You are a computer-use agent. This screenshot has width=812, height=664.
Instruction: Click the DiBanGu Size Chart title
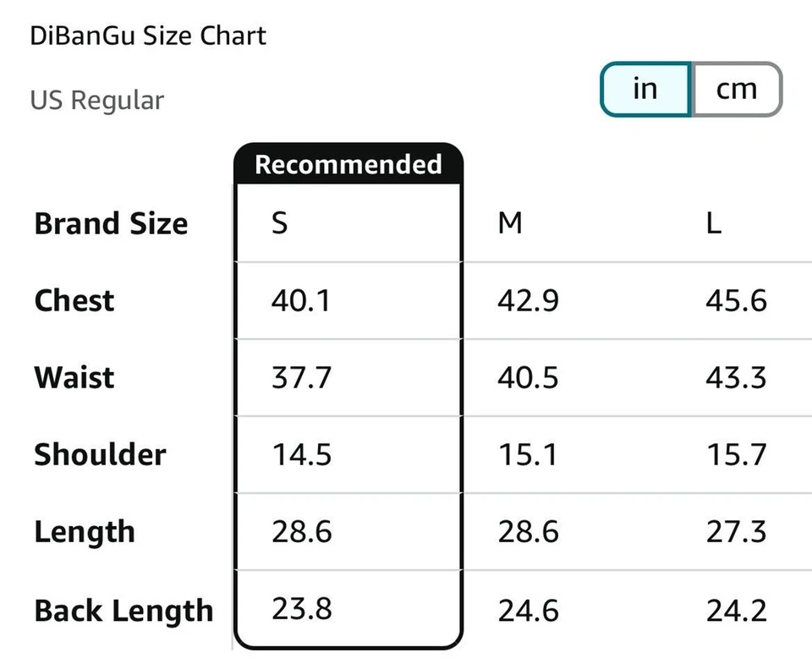pyautogui.click(x=148, y=36)
